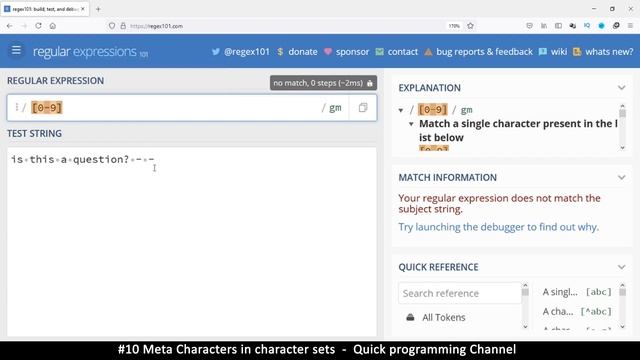
Task: Reload the page with refresh icon
Action: point(38,26)
